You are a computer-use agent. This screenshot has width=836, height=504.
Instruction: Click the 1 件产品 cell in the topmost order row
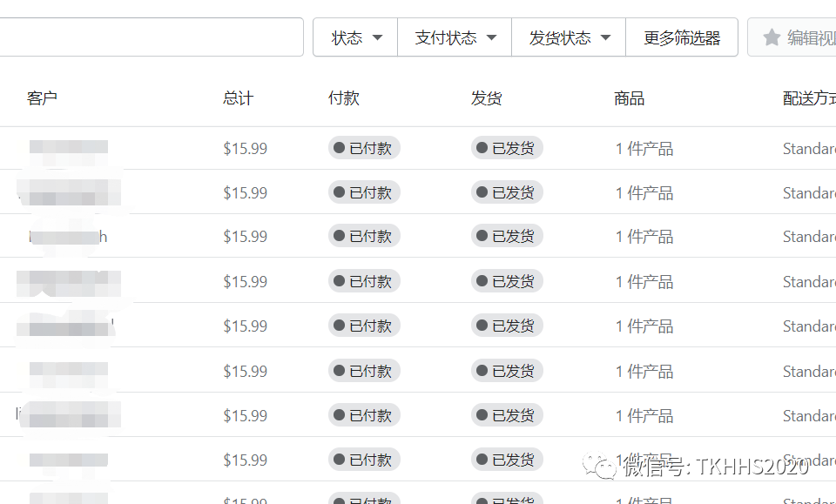[x=644, y=149]
